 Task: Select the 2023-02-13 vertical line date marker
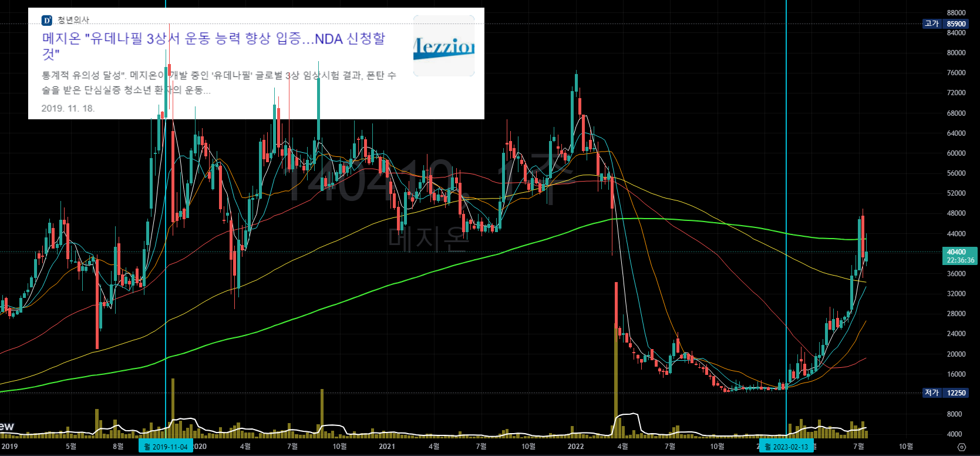point(787,447)
